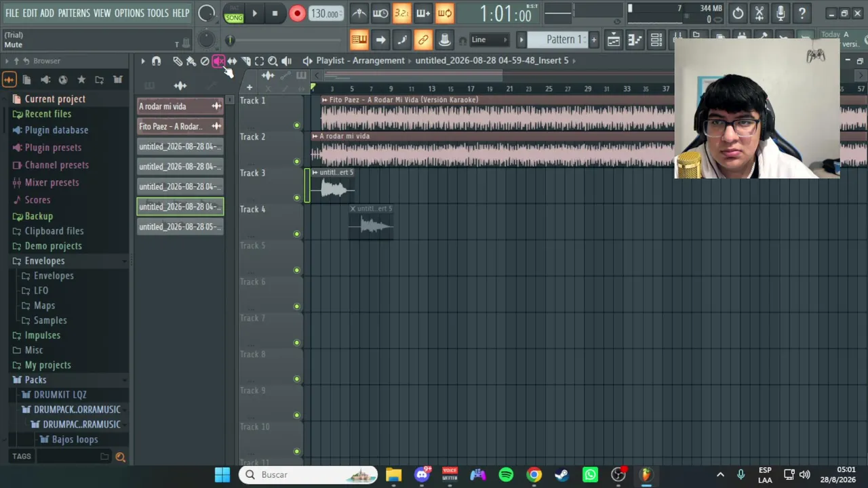Select the Zoom magnifier tool in playlist
Viewport: 868px width, 488px height.
click(273, 61)
